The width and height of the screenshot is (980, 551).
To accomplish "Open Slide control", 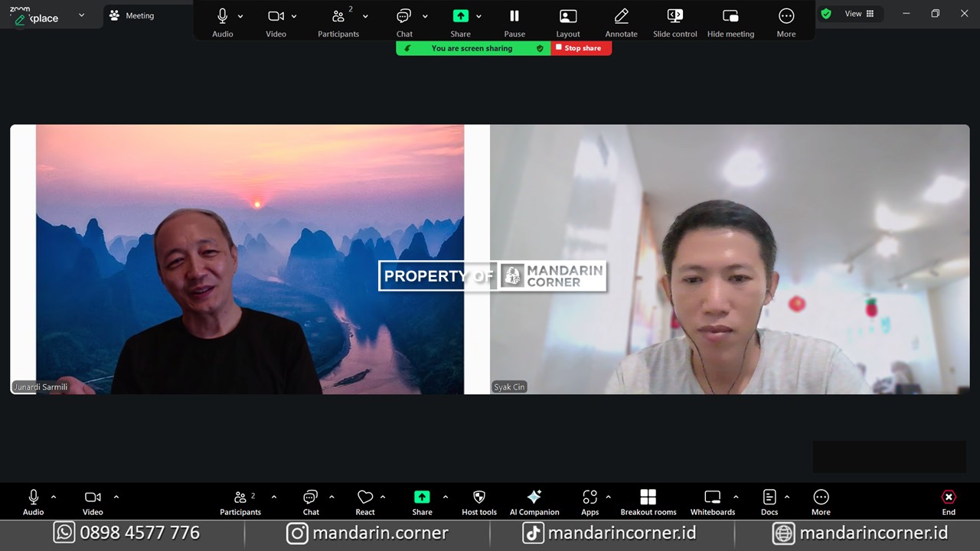I will [x=675, y=17].
